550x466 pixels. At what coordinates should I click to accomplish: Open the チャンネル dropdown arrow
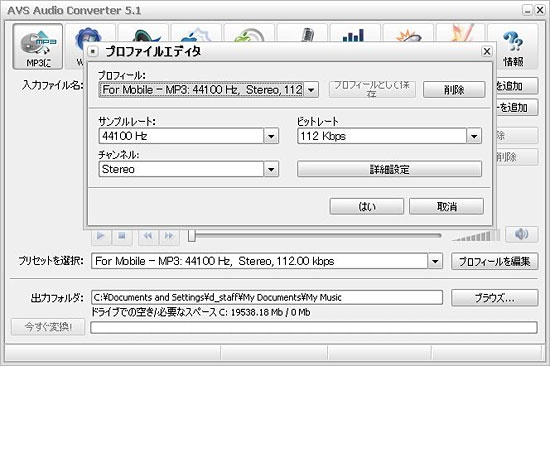271,169
